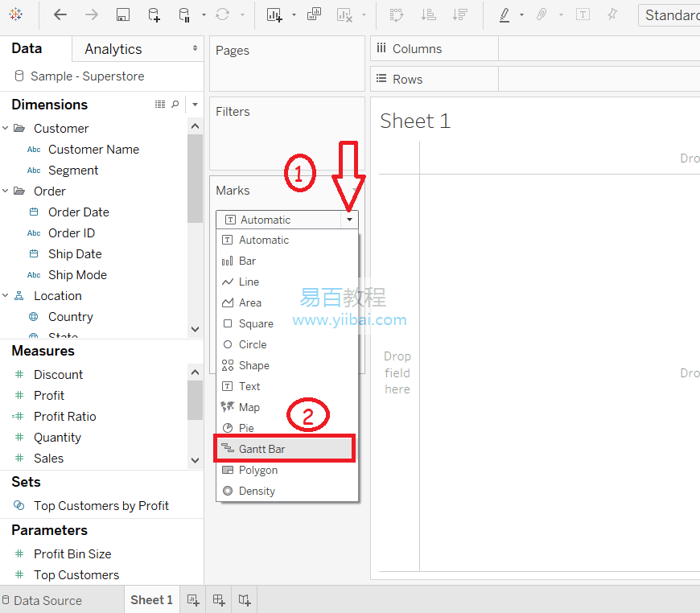Click the Show Mark Labels icon
Screen dimensions: 700x613
(x=583, y=14)
